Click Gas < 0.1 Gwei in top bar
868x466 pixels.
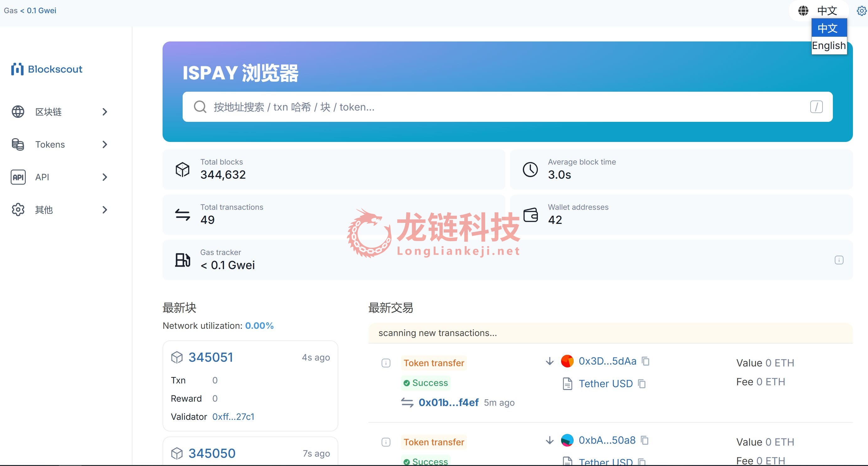tap(30, 10)
